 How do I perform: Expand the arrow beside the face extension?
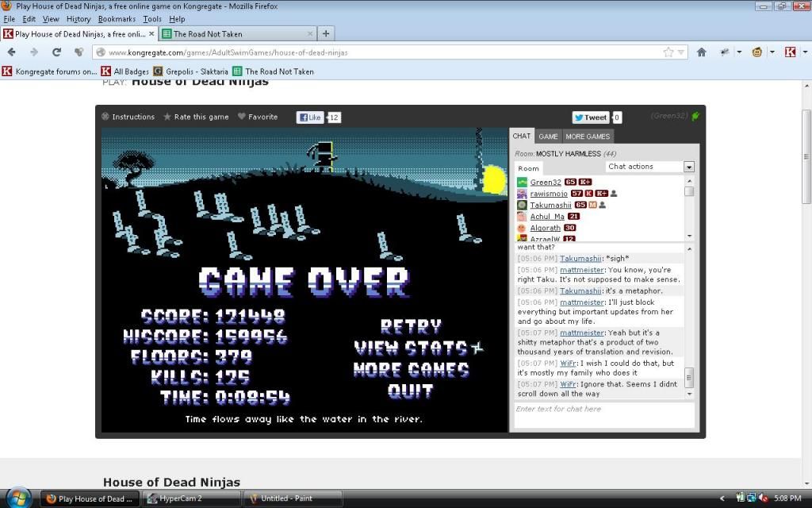click(x=772, y=52)
